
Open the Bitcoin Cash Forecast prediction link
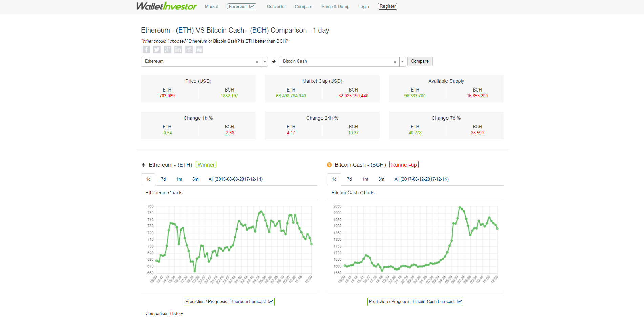tap(415, 302)
